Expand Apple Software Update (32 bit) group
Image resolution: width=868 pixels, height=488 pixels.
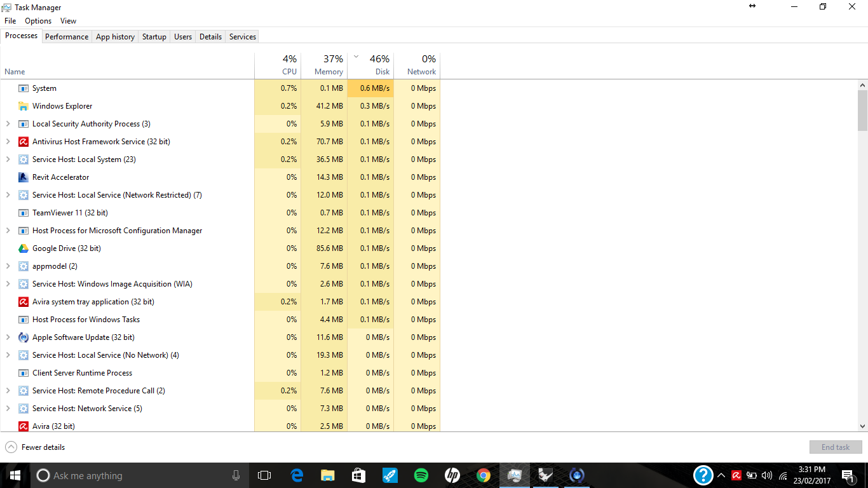pyautogui.click(x=8, y=337)
